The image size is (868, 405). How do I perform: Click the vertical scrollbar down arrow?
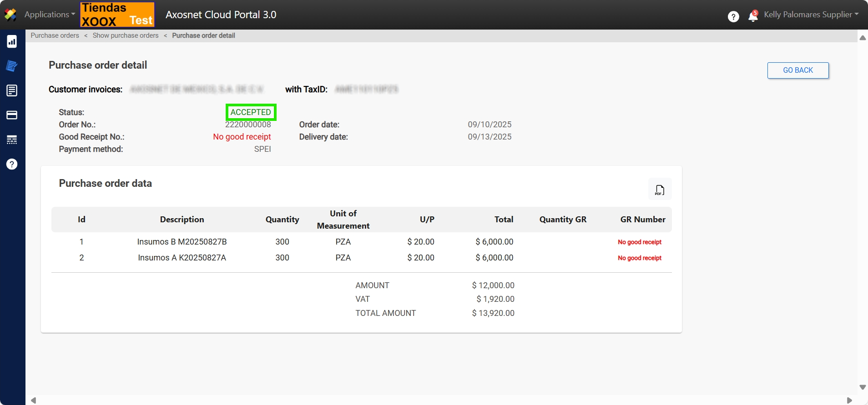coord(863,387)
